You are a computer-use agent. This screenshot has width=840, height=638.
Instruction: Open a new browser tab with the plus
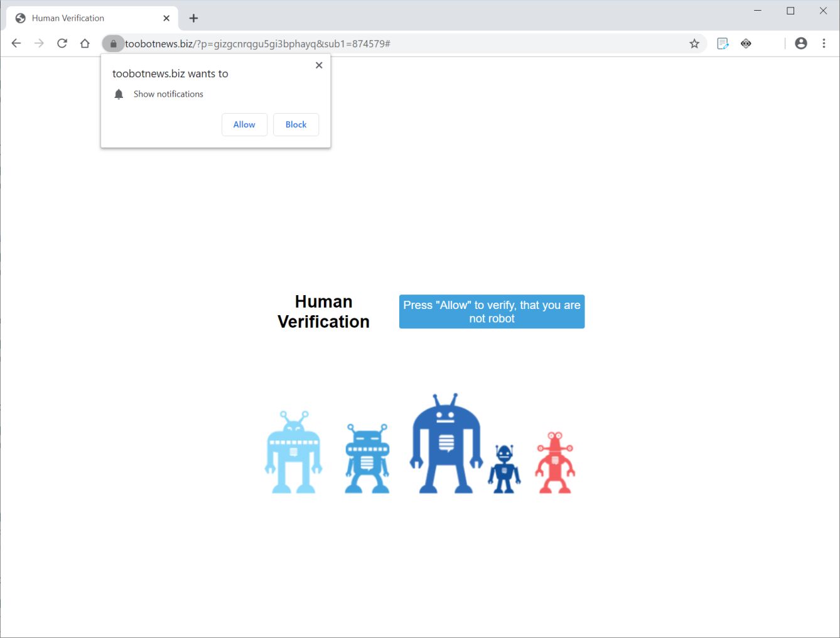click(193, 18)
